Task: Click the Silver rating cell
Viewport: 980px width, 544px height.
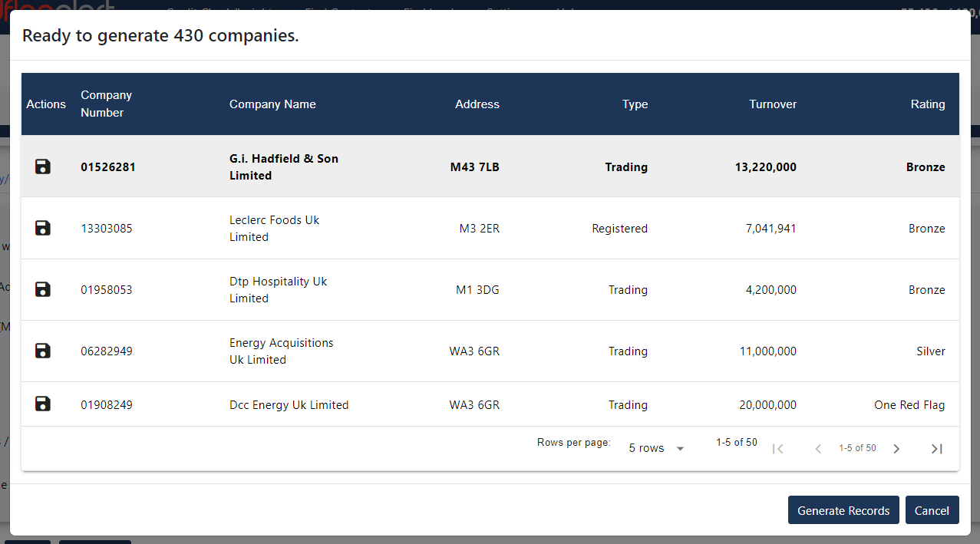Action: pos(931,351)
